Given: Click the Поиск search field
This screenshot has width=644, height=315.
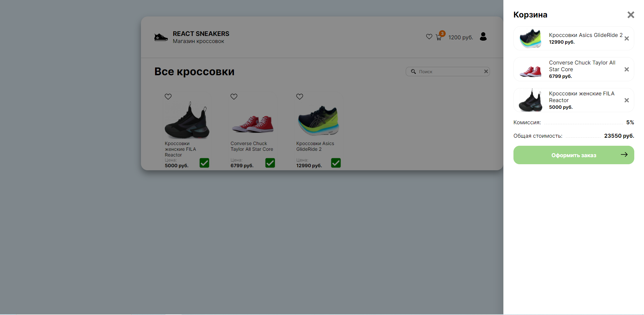Looking at the screenshot, I should [x=448, y=72].
